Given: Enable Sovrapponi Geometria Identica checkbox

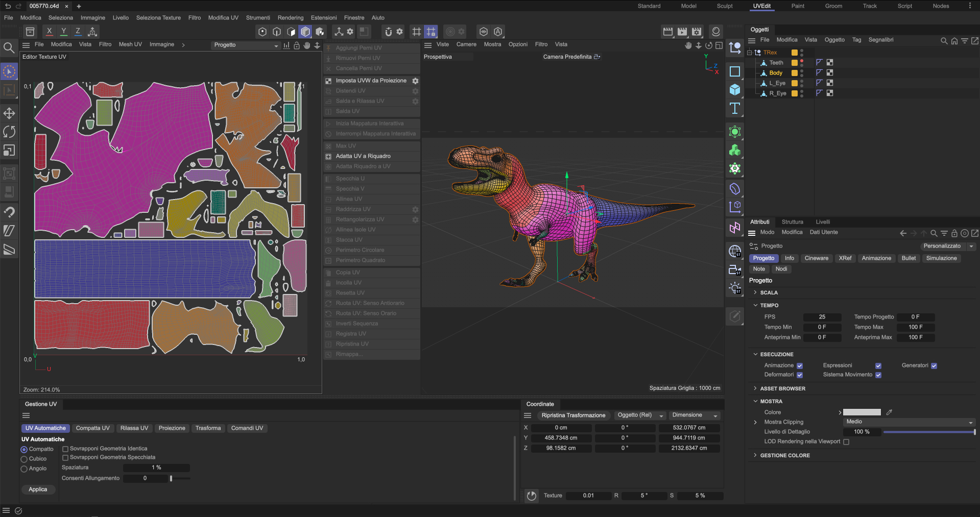Looking at the screenshot, I should click(65, 449).
